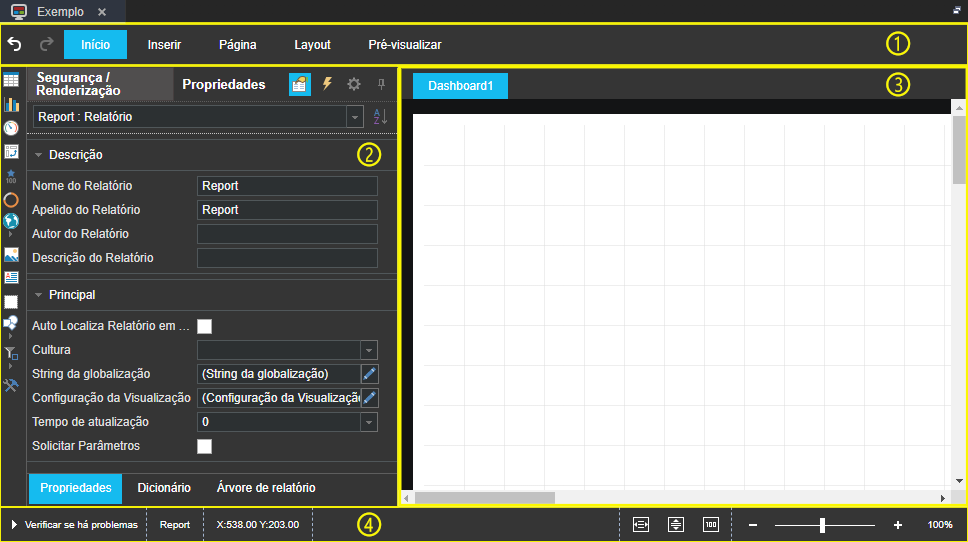
Task: Open the toolbox setup tools icon
Action: tap(11, 386)
